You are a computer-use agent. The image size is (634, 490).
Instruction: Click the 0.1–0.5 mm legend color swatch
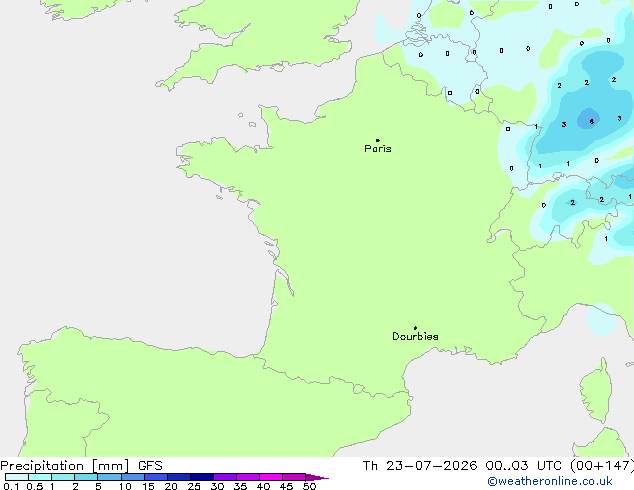click(17, 477)
